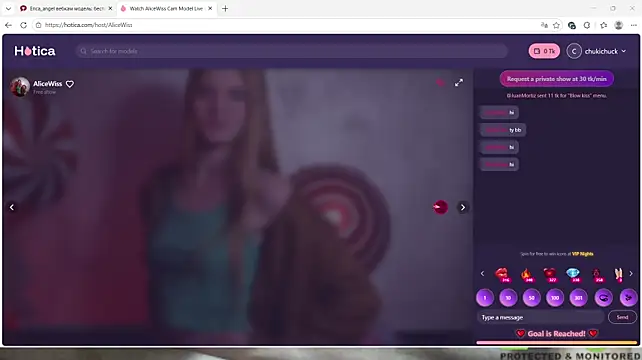Click the Goal is Reached! banner
The image size is (642, 360).
(556, 334)
